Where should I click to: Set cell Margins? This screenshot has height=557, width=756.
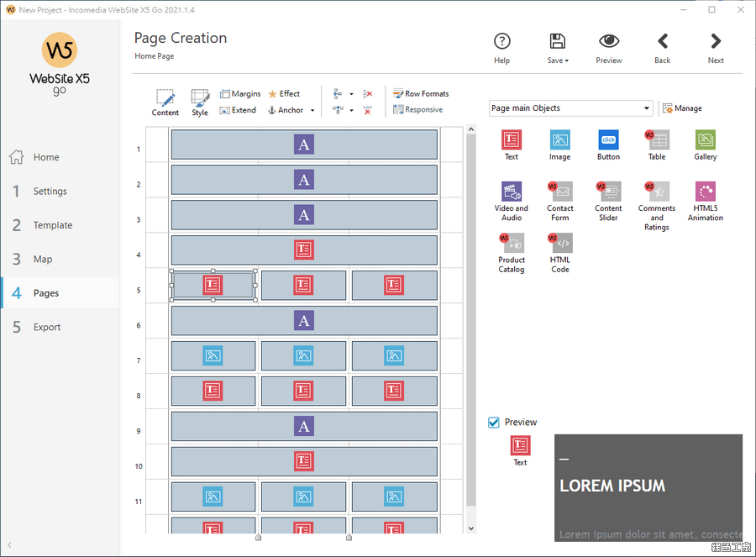pos(240,93)
